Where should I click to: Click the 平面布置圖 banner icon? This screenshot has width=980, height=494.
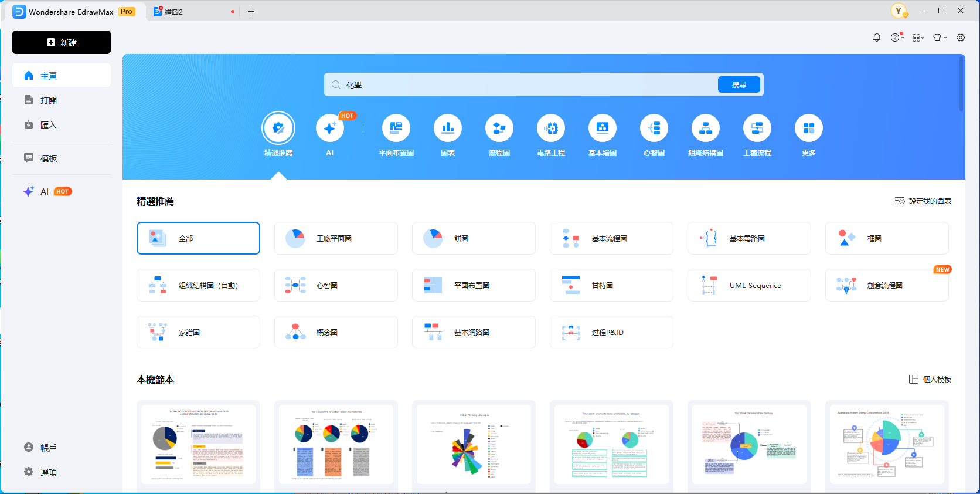click(x=396, y=128)
